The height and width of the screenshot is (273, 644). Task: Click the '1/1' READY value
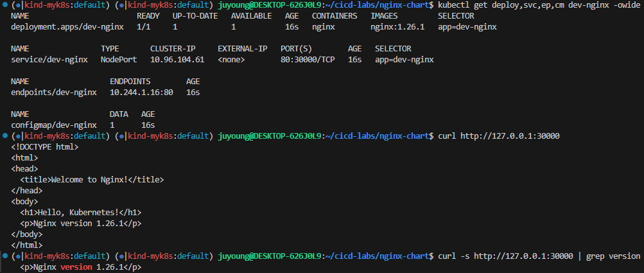click(144, 27)
